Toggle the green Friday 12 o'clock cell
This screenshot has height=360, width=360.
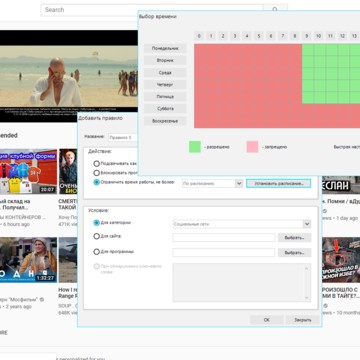click(344, 98)
